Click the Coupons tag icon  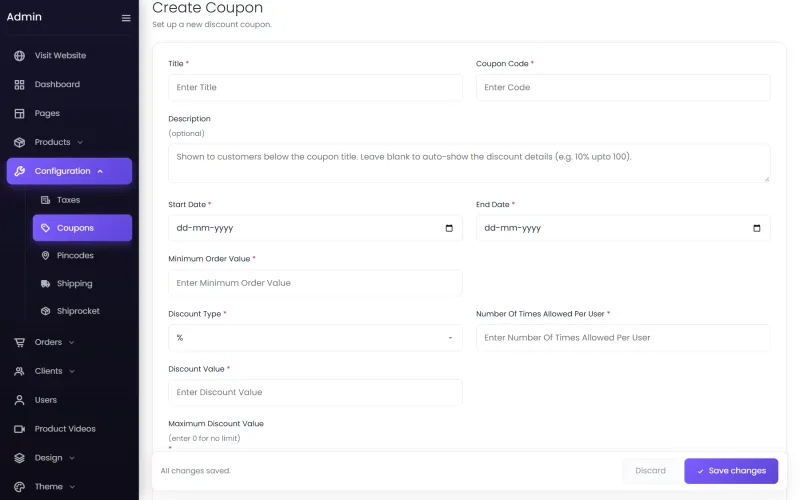pyautogui.click(x=45, y=228)
